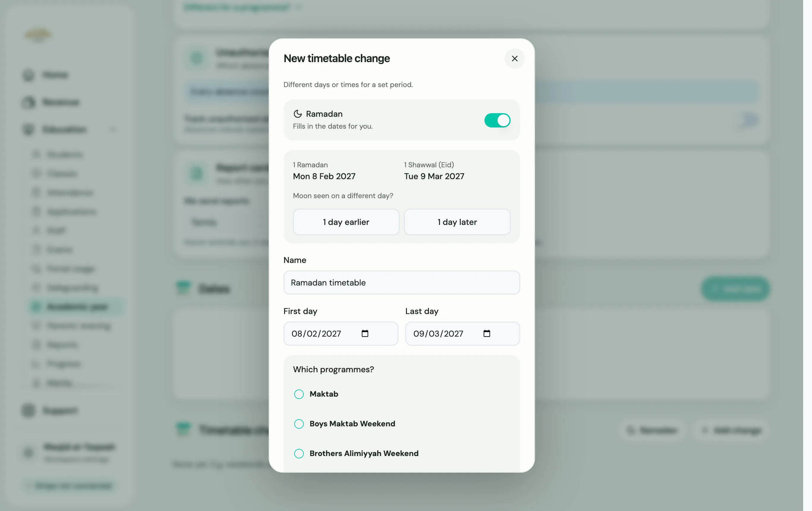Click the 1 Shawwal (Eid) label
Viewport: 812px width, 511px height.
pyautogui.click(x=429, y=165)
